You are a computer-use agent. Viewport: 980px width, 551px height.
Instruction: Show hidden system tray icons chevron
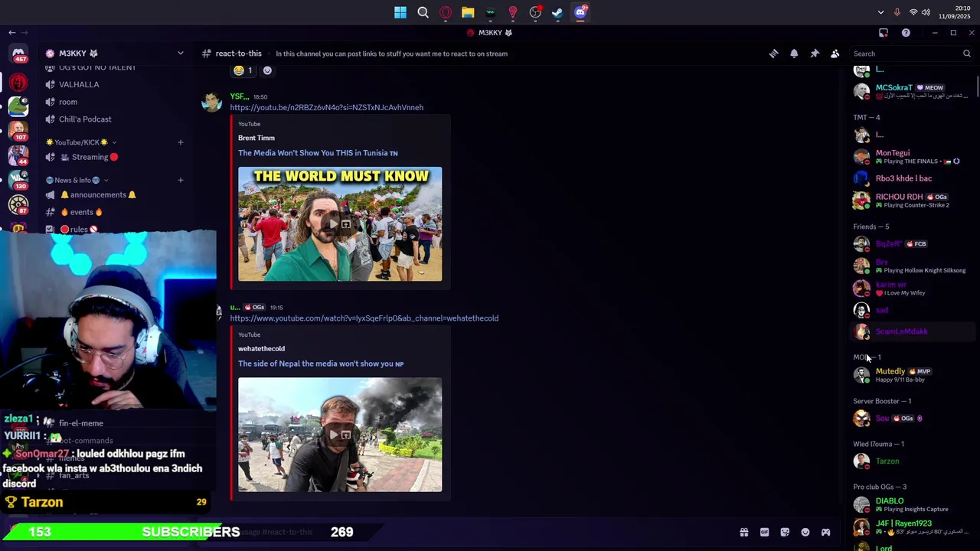click(880, 12)
